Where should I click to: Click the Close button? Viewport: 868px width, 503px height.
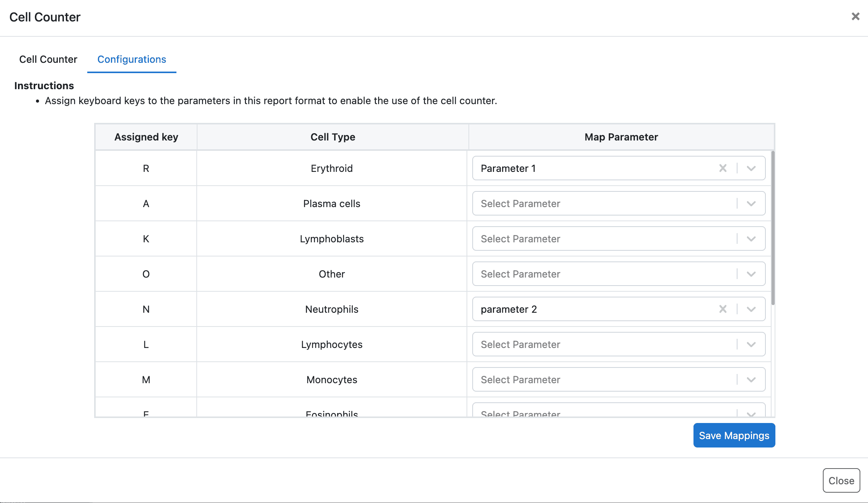point(841,480)
